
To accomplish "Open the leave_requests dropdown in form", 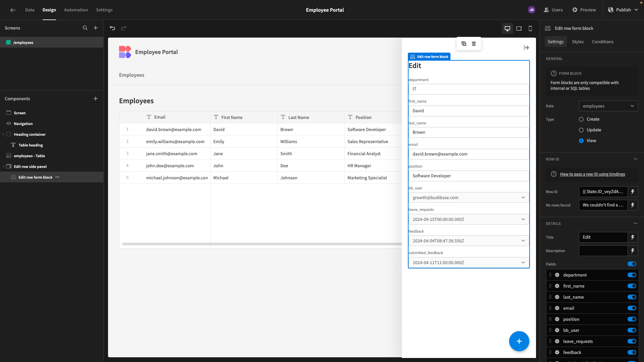I will pyautogui.click(x=469, y=220).
